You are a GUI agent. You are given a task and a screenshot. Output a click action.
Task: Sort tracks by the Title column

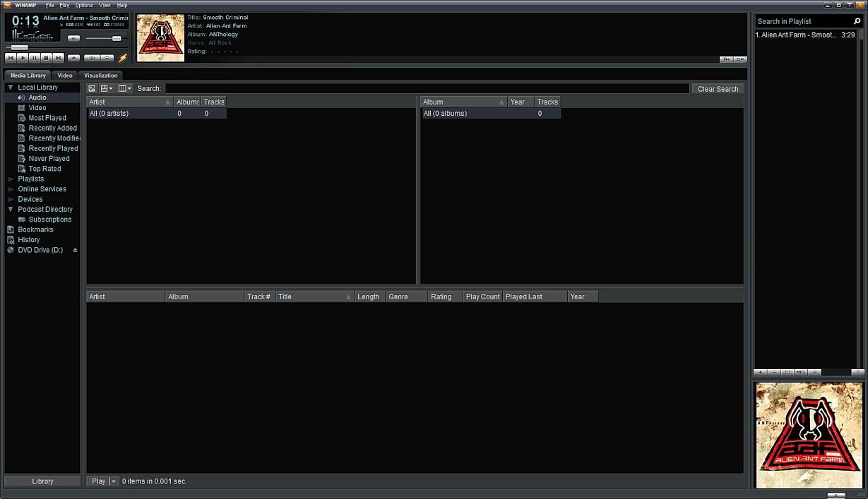tap(315, 297)
